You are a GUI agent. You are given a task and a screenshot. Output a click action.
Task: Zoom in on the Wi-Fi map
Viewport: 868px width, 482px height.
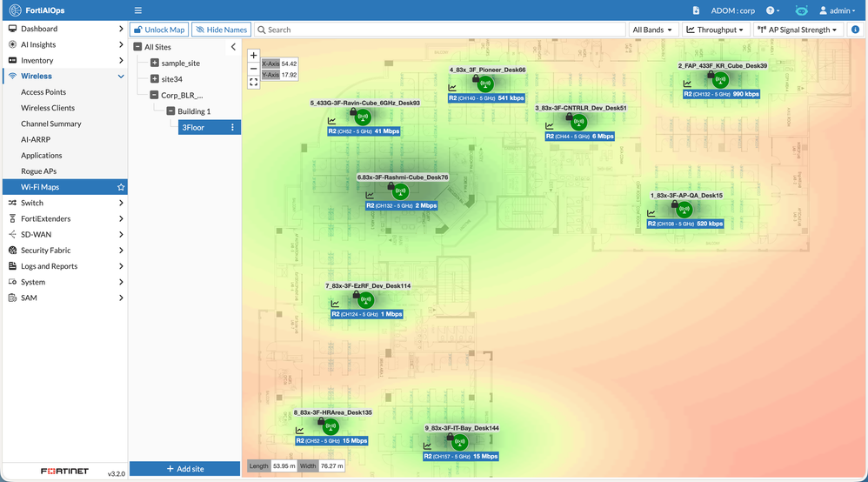[x=254, y=56]
